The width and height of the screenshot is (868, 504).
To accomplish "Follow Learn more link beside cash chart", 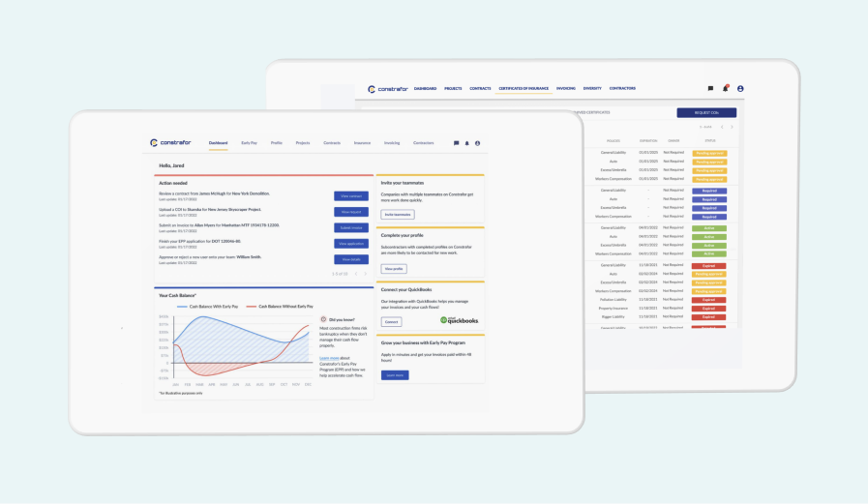I will 329,359.
